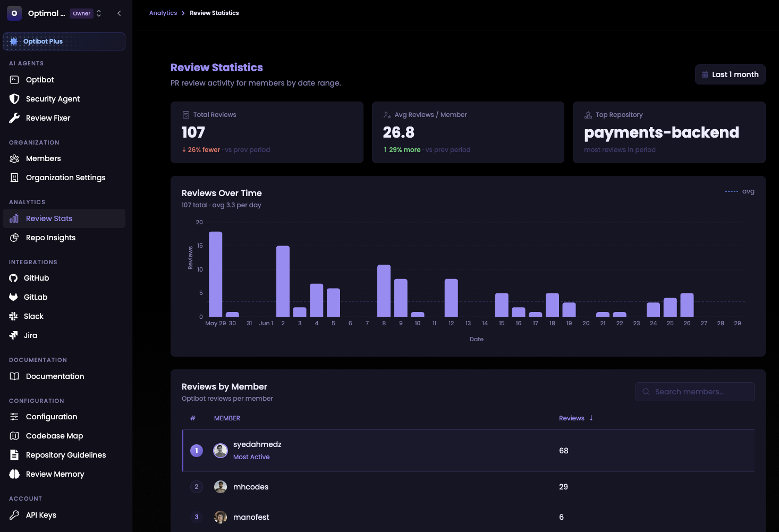Click the Repository Guidelines file icon
The height and width of the screenshot is (532, 779).
point(14,455)
